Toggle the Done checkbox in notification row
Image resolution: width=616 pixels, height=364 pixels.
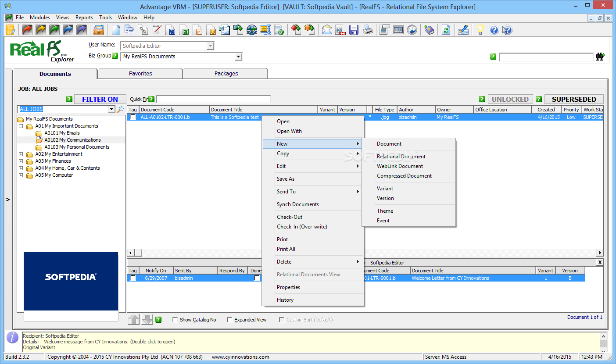pos(257,278)
